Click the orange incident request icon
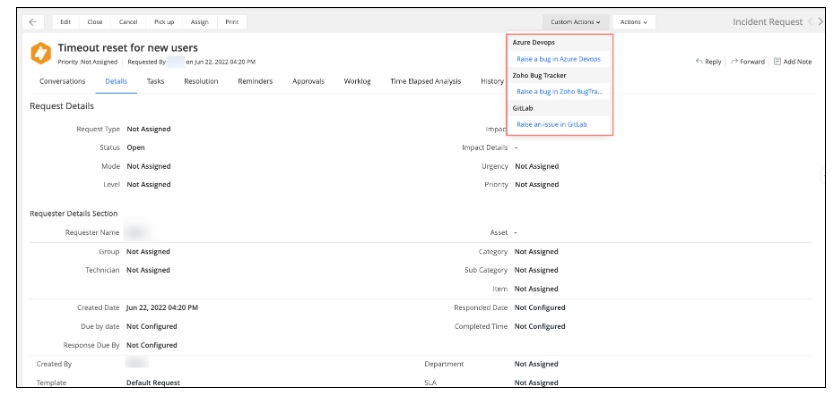Screen dimensions: 839x395 click(x=41, y=53)
